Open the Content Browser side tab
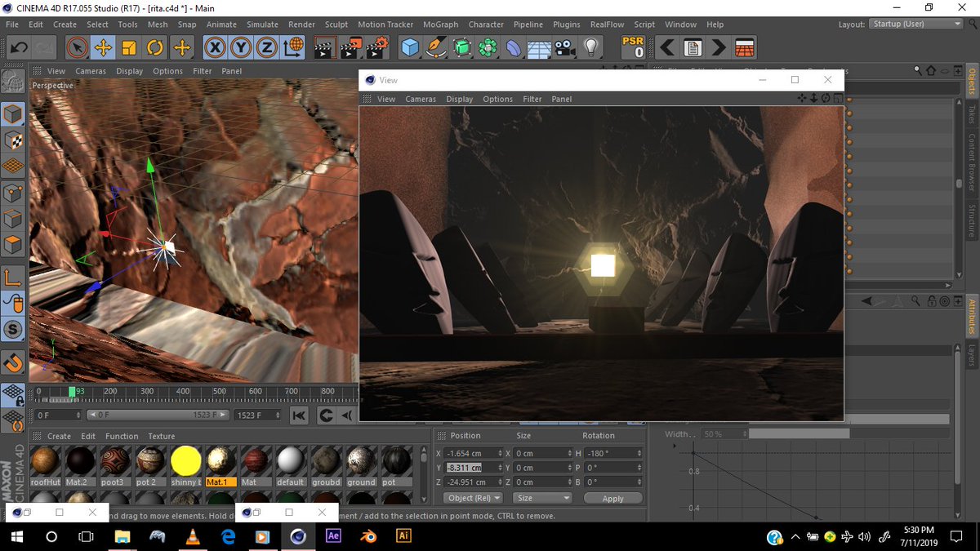This screenshot has height=551, width=980. [x=972, y=162]
